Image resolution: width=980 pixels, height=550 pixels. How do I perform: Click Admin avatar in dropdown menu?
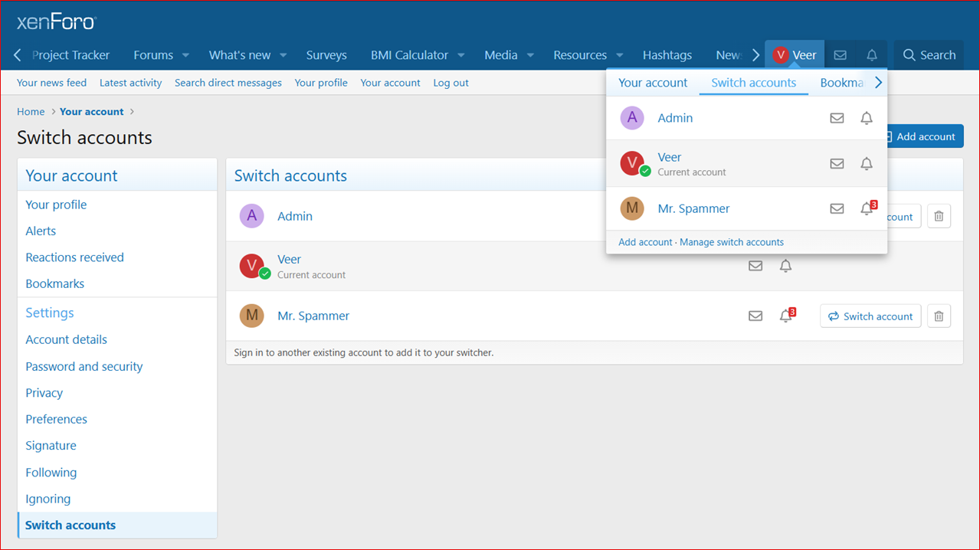click(x=631, y=118)
